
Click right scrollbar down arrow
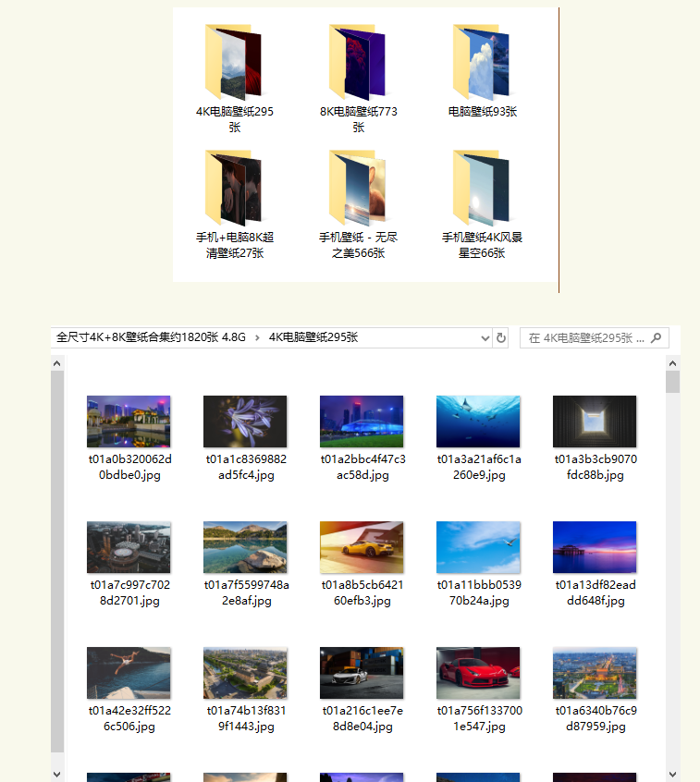(x=672, y=775)
